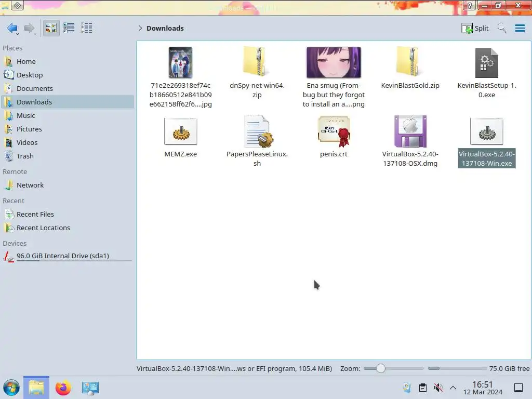Open the hamburger menu

coord(520,28)
